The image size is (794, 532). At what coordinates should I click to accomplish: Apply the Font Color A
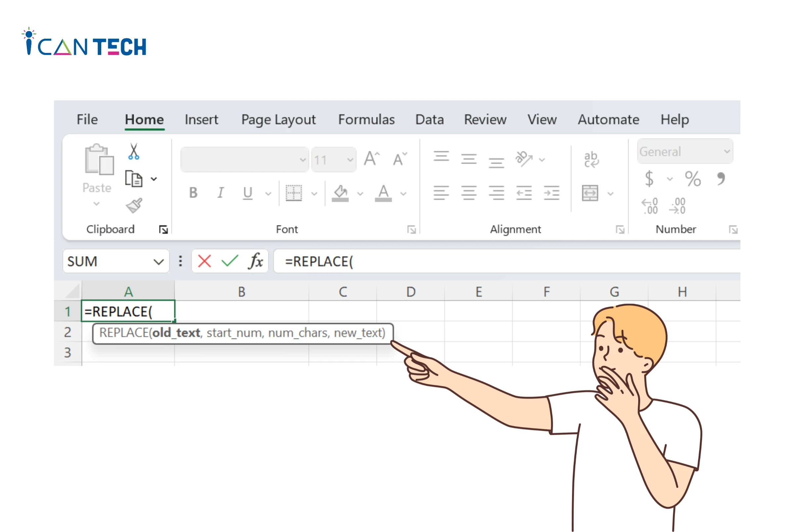[383, 193]
